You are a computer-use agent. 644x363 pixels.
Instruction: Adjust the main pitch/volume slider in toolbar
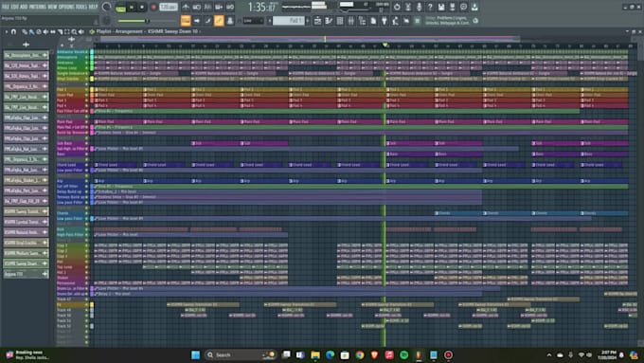coord(134,21)
